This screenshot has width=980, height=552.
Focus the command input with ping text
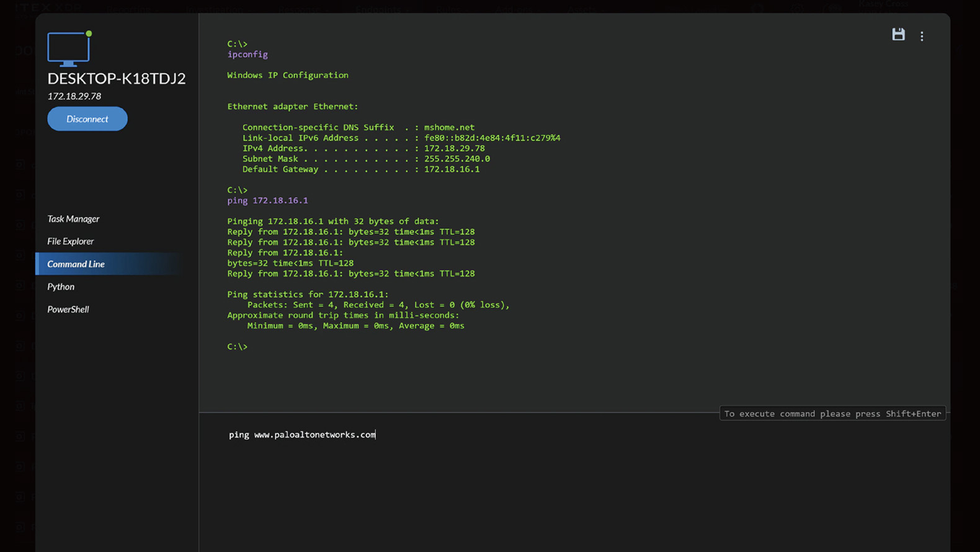pos(302,435)
